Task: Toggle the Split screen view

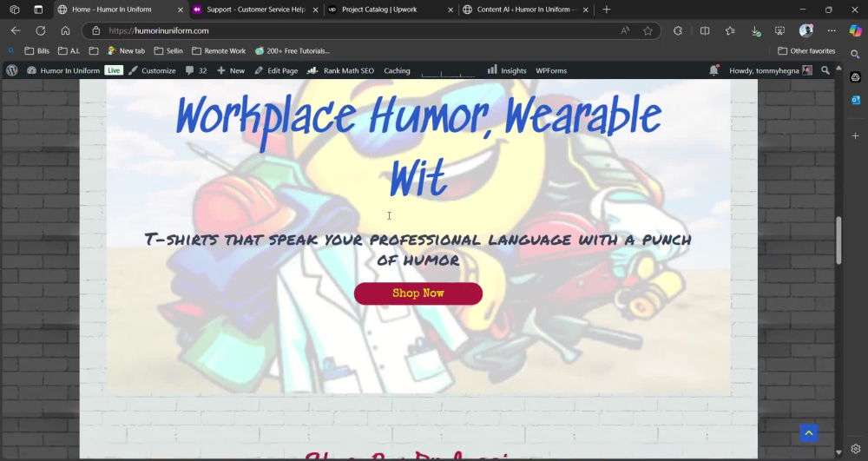Action: pyautogui.click(x=705, y=30)
